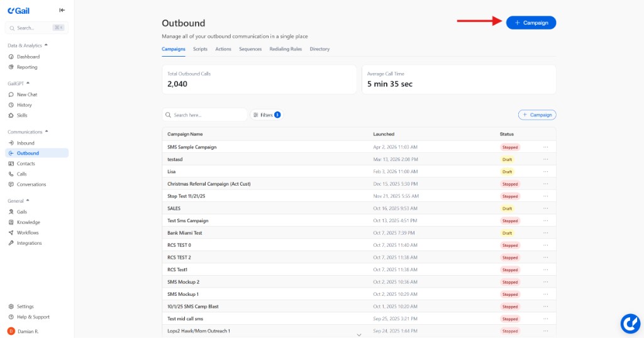Go to Contacts in the sidebar
The height and width of the screenshot is (338, 644).
click(26, 164)
